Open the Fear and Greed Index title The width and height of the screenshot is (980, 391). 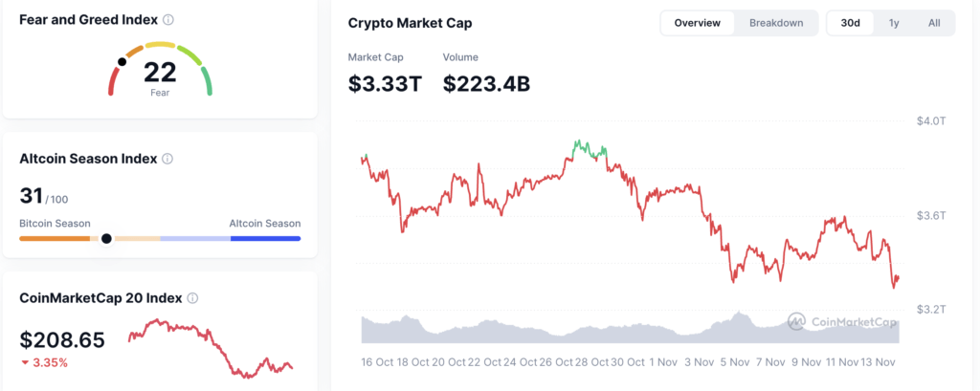pyautogui.click(x=88, y=20)
